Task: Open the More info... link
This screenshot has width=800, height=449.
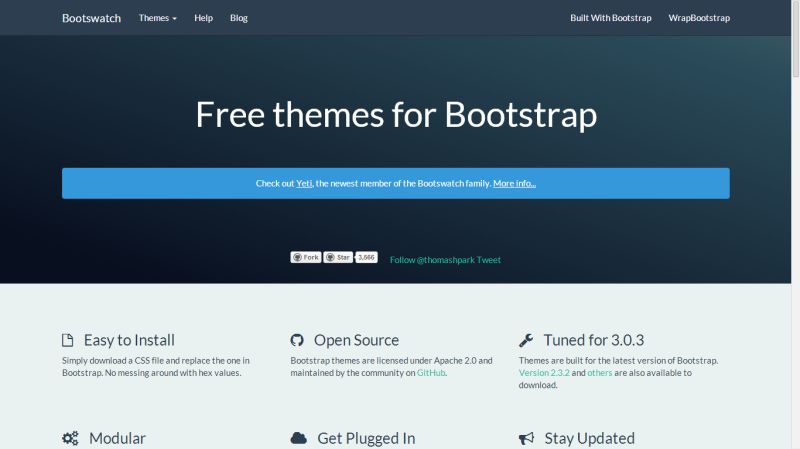Action: click(514, 183)
